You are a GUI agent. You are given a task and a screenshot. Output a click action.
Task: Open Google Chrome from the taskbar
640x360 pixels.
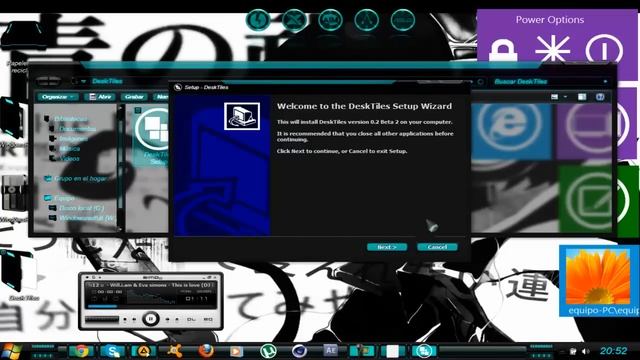pos(81,351)
